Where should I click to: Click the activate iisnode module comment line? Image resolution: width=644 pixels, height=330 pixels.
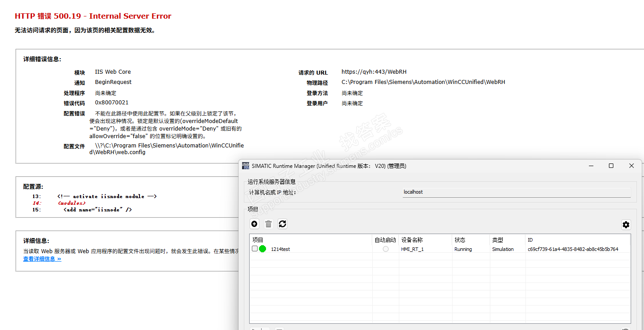point(107,196)
